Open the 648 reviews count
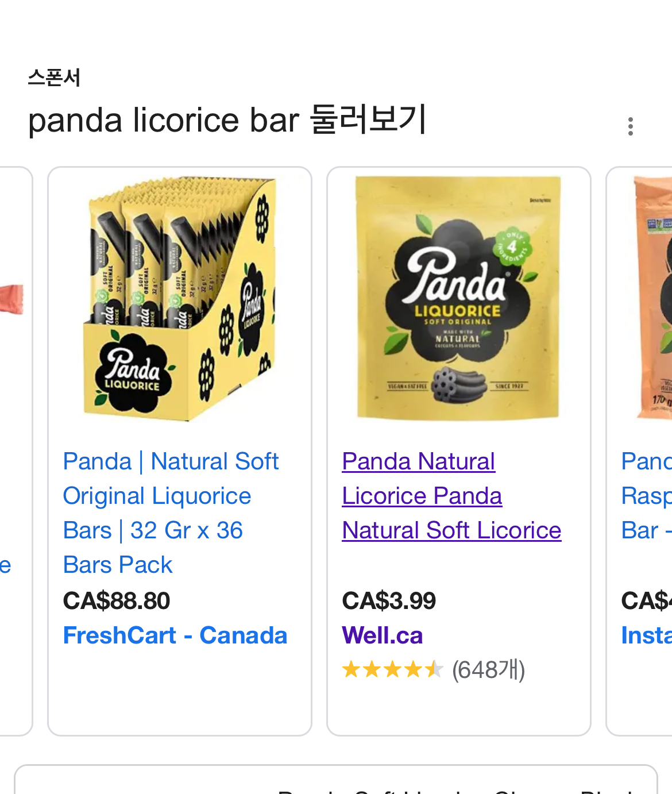The image size is (672, 794). 488,669
